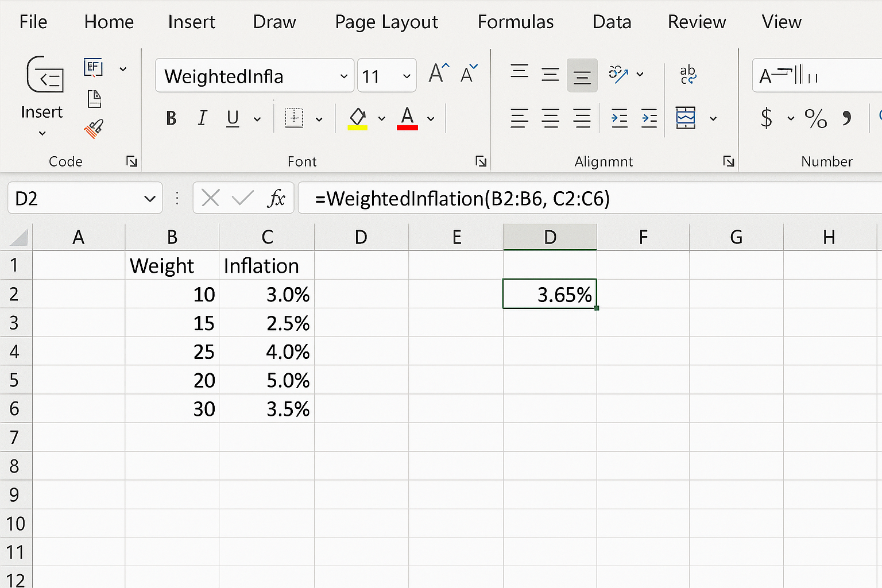Apply accounting dollar format

pyautogui.click(x=766, y=118)
